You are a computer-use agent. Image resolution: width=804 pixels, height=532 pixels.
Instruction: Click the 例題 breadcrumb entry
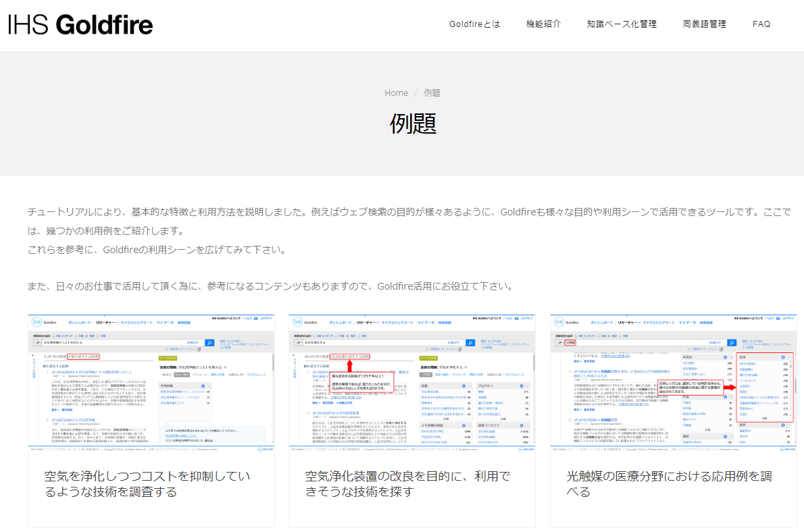point(432,92)
